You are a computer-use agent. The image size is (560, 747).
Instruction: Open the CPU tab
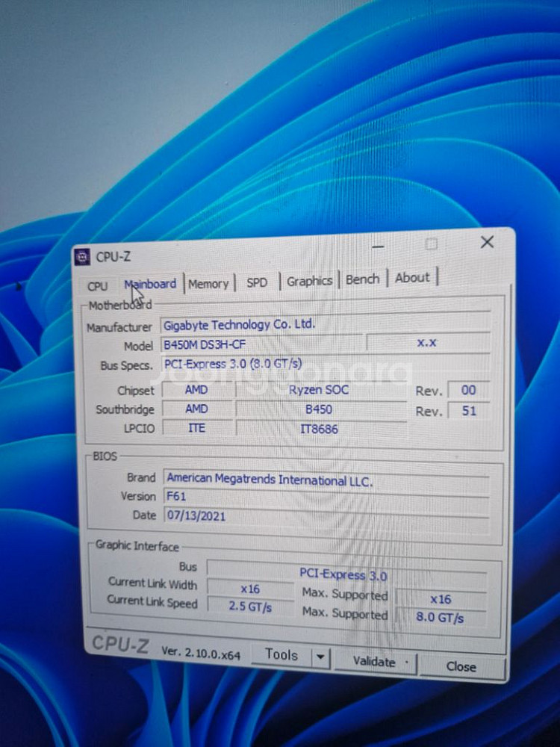pos(98,286)
